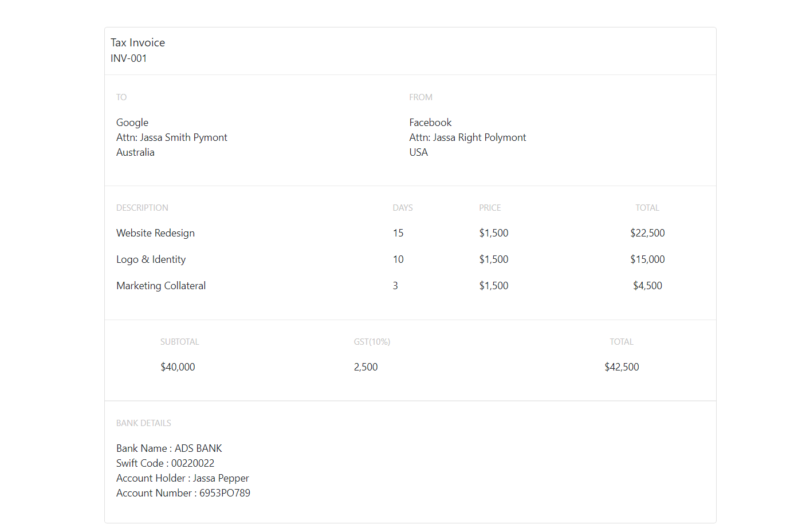The image size is (798, 532).
Task: Select invoice number INV-001
Action: (x=128, y=58)
